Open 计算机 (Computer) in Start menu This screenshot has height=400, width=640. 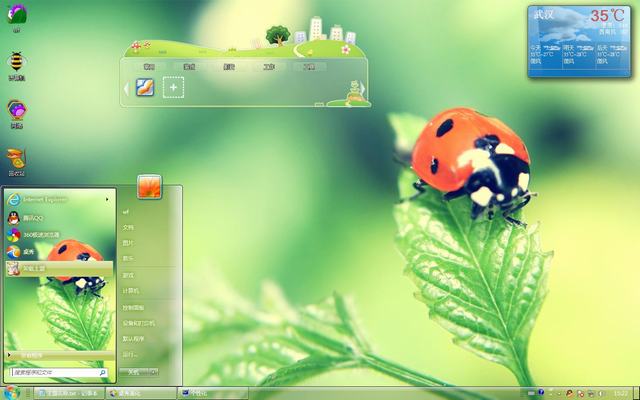pyautogui.click(x=131, y=291)
